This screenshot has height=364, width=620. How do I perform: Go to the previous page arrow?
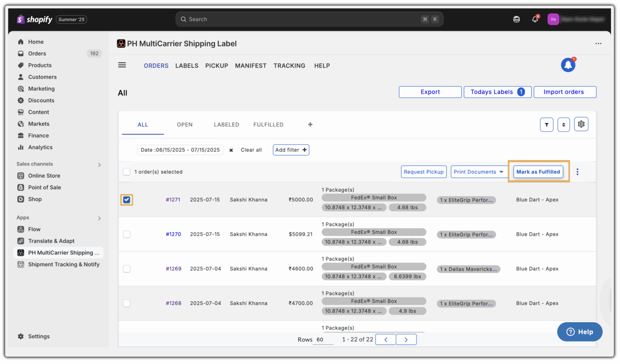coord(386,339)
